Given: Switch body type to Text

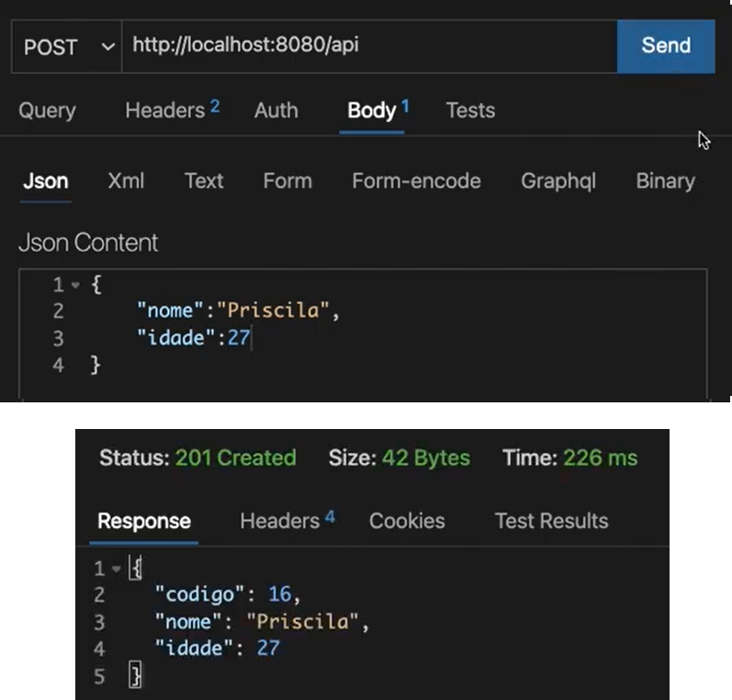Looking at the screenshot, I should point(203,181).
